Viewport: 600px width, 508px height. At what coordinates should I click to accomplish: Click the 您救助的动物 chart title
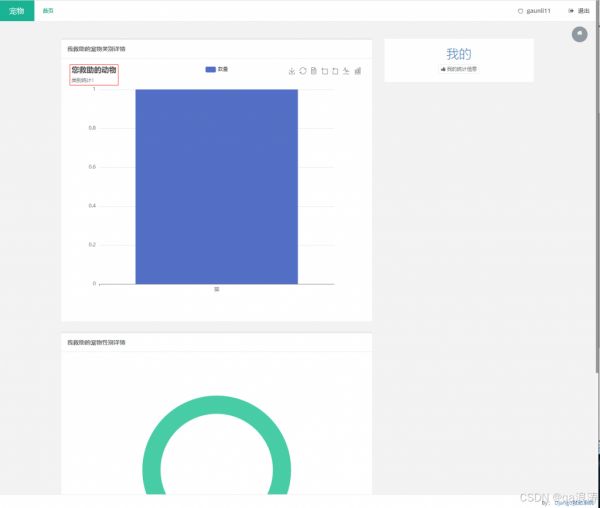click(x=94, y=70)
